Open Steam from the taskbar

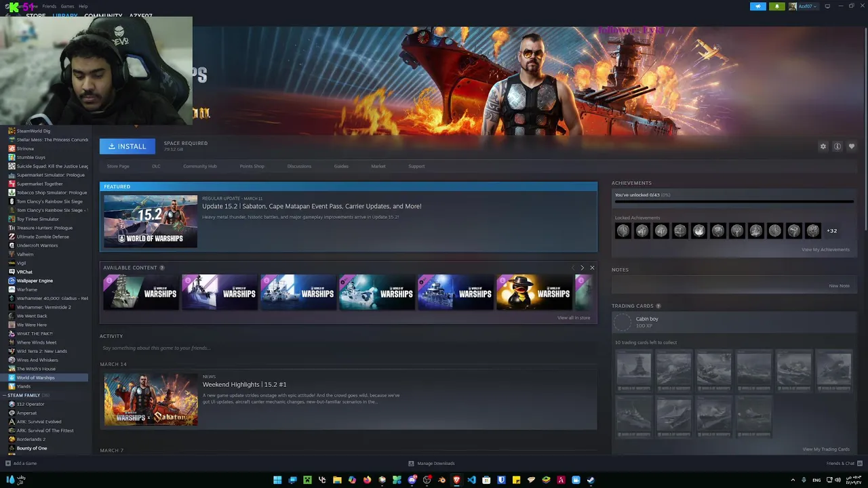coord(591,480)
